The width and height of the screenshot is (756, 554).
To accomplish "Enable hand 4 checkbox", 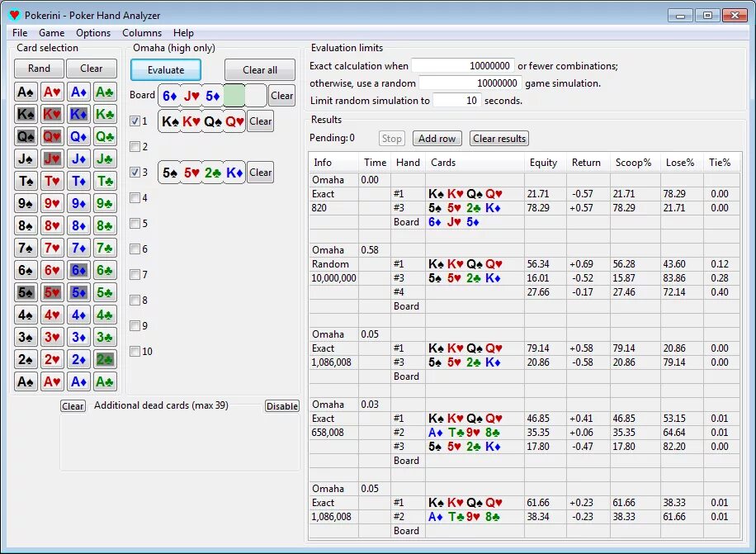I will [x=135, y=197].
